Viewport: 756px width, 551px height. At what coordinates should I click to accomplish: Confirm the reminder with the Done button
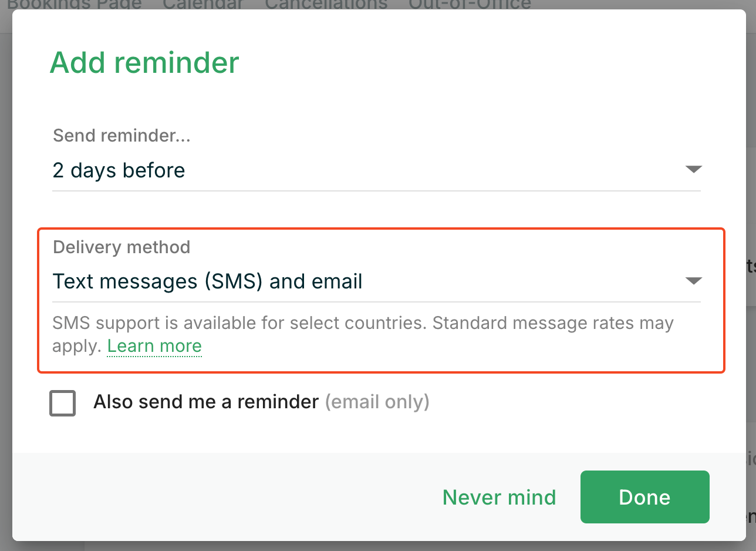tap(644, 497)
